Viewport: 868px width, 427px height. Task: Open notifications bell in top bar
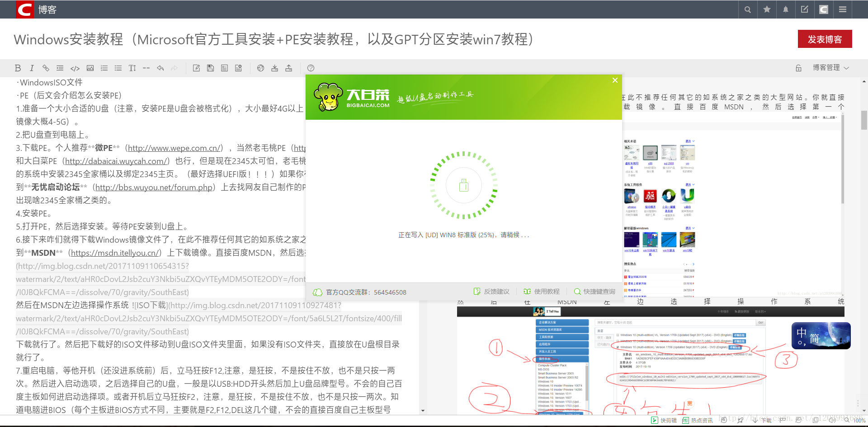tap(786, 9)
